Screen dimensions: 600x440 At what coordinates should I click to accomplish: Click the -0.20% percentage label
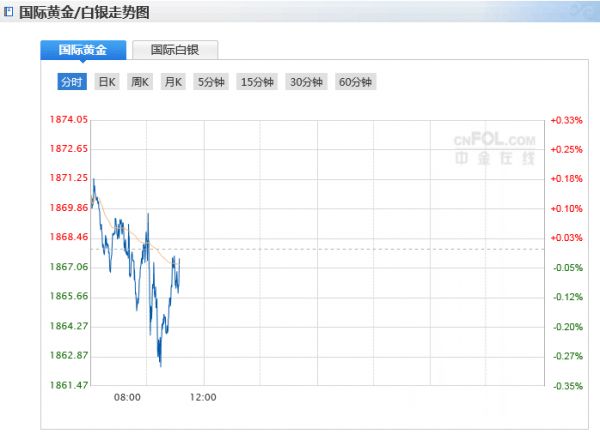point(568,327)
